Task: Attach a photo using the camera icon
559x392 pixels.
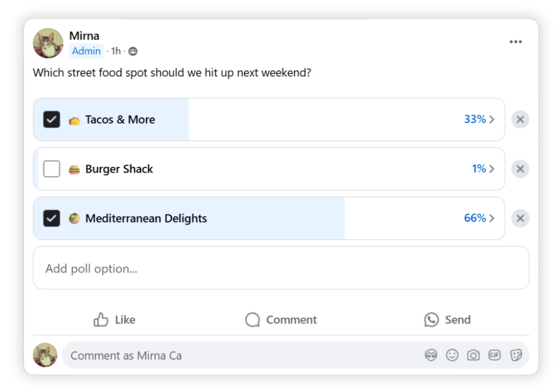Action: coord(472,355)
